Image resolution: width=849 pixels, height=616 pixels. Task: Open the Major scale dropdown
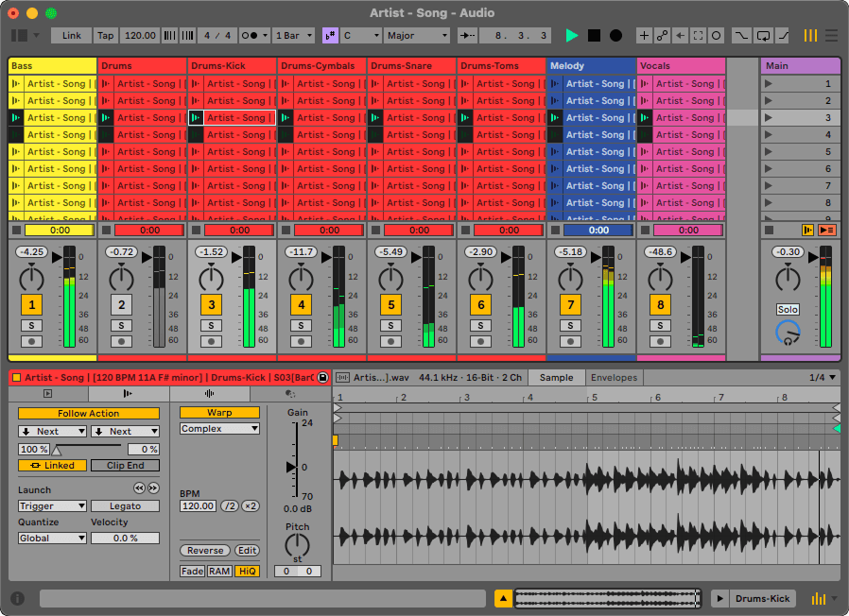418,35
